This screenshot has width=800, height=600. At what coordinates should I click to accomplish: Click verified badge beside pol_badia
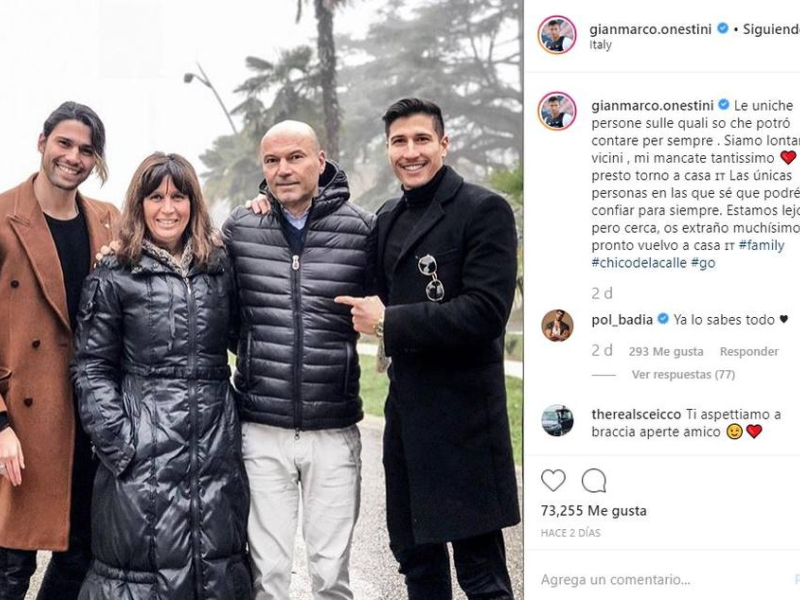click(x=663, y=319)
